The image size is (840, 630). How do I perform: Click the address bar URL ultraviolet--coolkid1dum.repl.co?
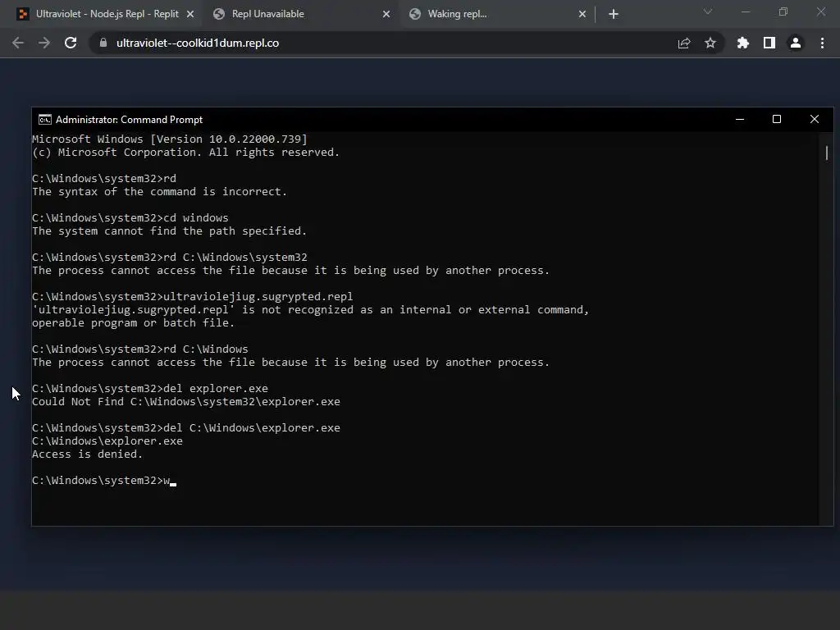coord(198,43)
